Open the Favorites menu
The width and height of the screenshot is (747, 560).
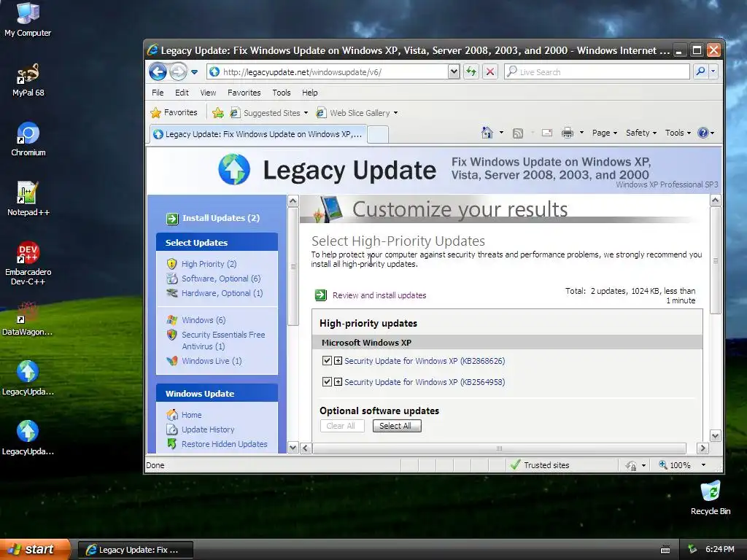pos(244,93)
